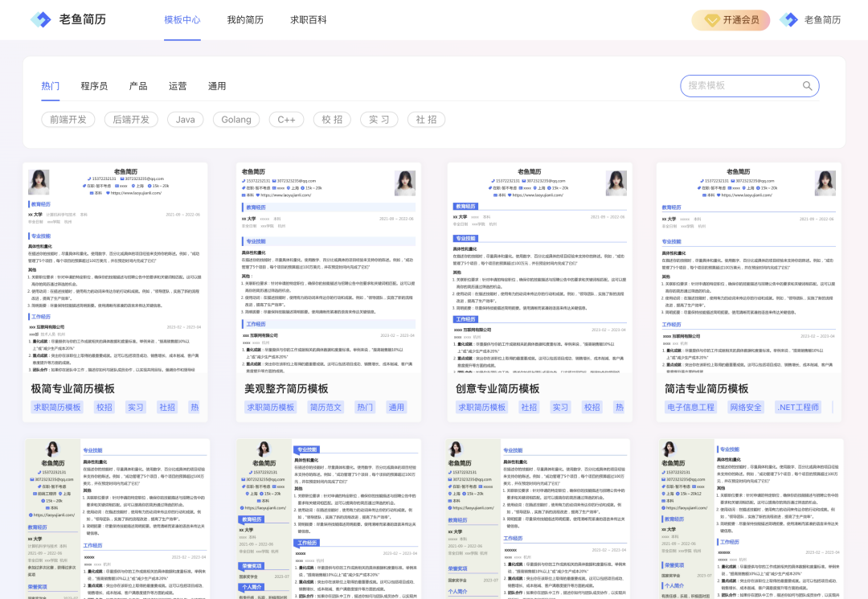
Task: Filter by Golang tag
Action: pyautogui.click(x=236, y=120)
